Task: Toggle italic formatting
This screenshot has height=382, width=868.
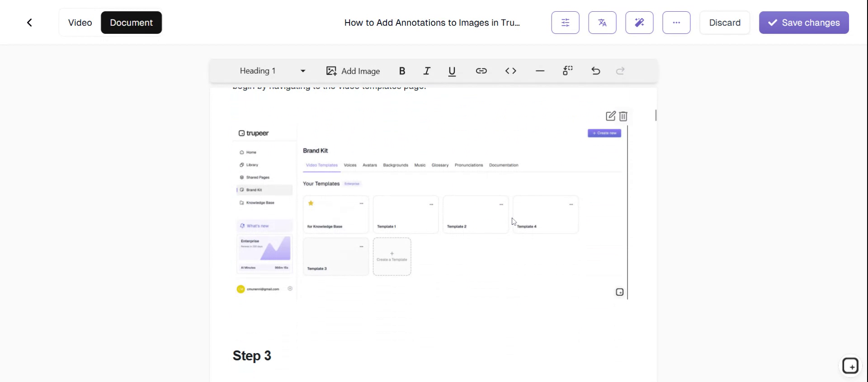Action: pos(427,71)
